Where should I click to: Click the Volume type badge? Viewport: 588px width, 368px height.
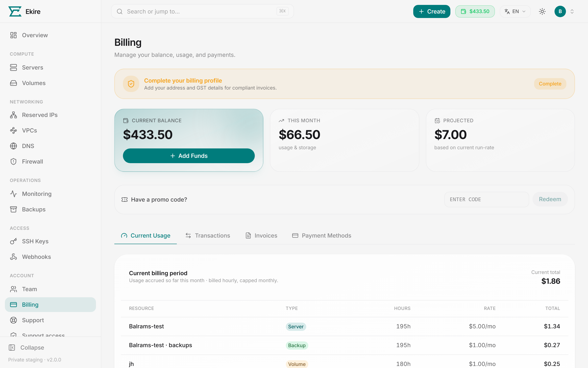tap(297, 364)
